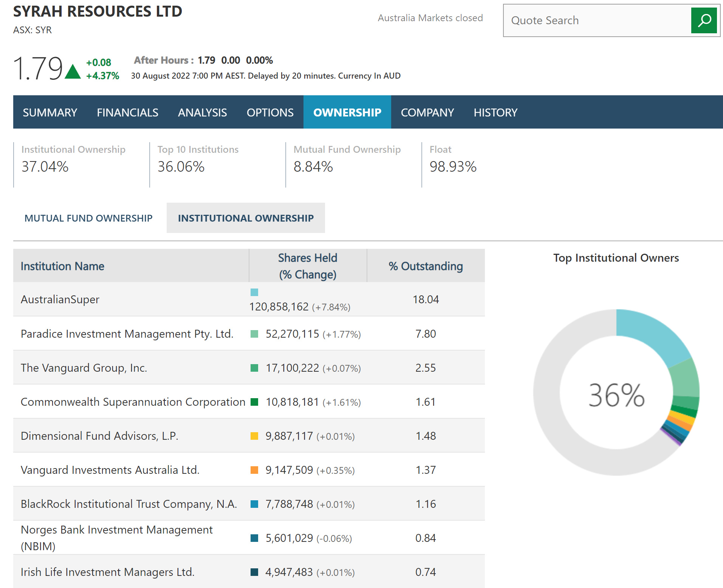Click the blue BlackRock Institutional Trust swatch

(x=254, y=504)
